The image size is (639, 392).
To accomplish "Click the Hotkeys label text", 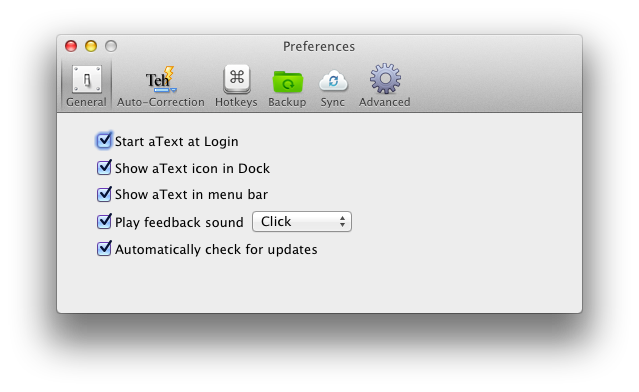I will pyautogui.click(x=236, y=102).
